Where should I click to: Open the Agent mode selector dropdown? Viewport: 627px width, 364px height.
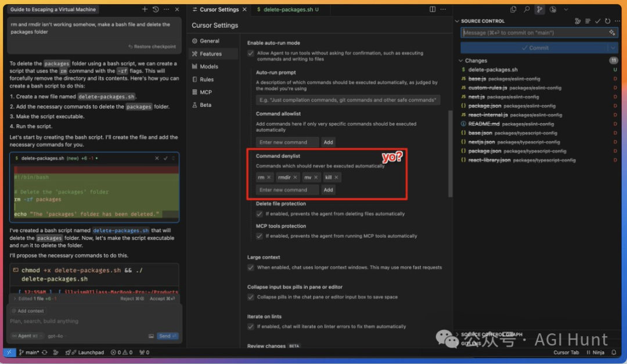pyautogui.click(x=27, y=336)
